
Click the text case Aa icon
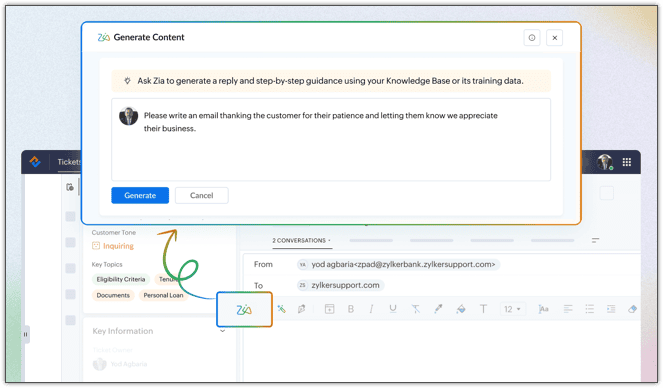coord(543,309)
